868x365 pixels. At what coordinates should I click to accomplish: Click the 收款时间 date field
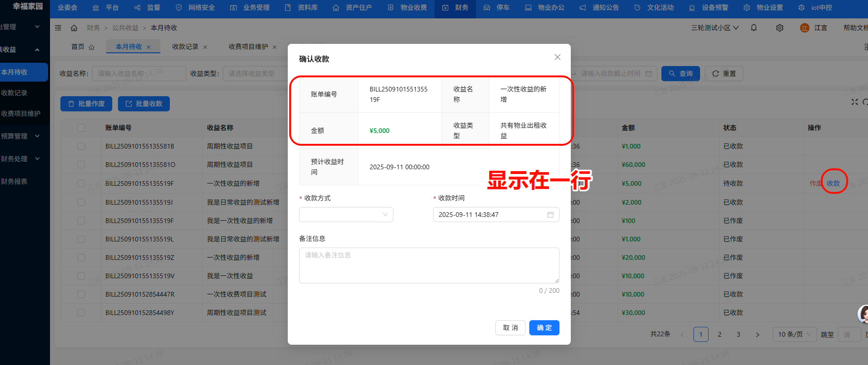(496, 215)
